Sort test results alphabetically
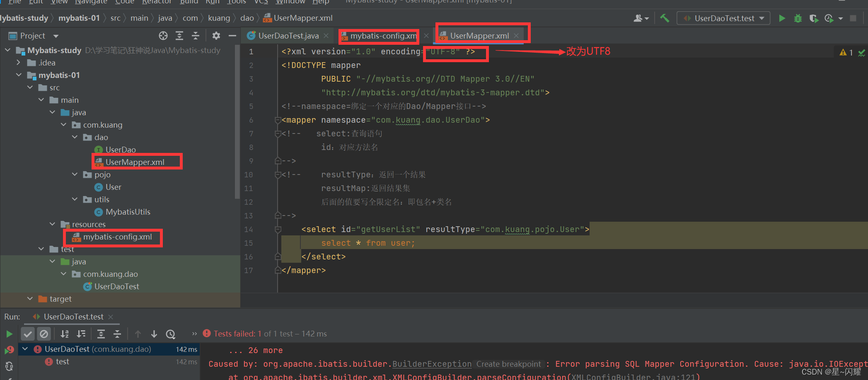The image size is (868, 380). pyautogui.click(x=65, y=334)
